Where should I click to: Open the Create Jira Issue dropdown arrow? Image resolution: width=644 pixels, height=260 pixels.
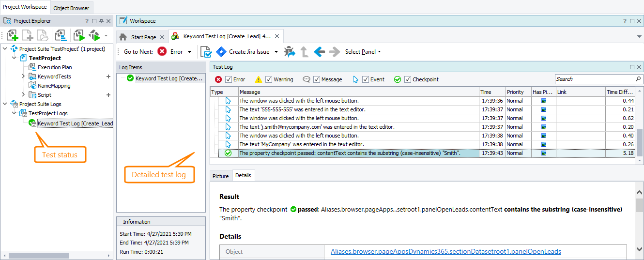click(276, 52)
